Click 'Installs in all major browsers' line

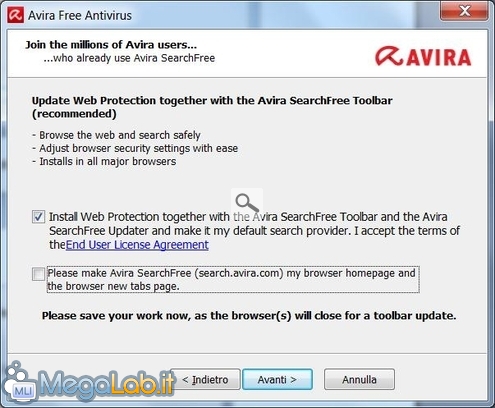(x=104, y=162)
